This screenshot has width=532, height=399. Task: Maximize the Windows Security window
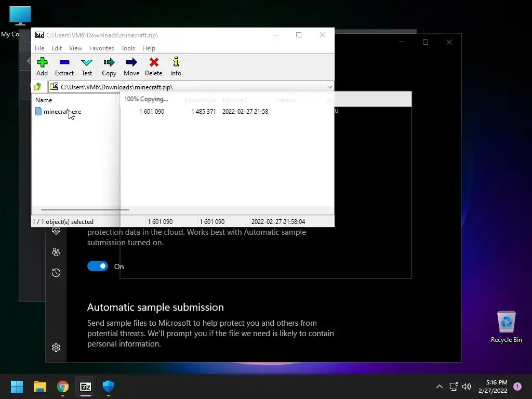425,42
